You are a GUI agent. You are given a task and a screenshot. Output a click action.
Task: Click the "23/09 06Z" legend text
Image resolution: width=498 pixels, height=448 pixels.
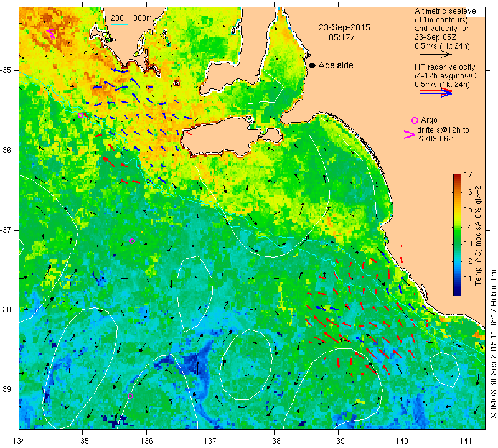[435, 139]
